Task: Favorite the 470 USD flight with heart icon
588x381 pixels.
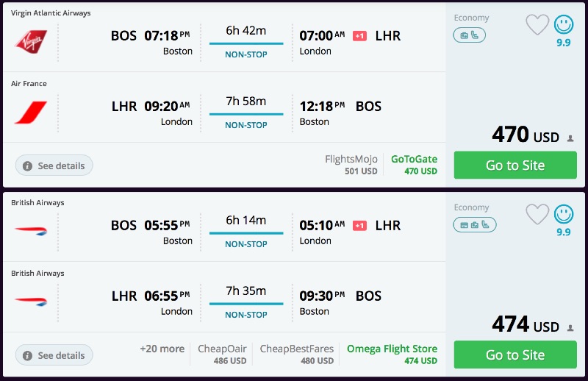Action: (x=537, y=26)
